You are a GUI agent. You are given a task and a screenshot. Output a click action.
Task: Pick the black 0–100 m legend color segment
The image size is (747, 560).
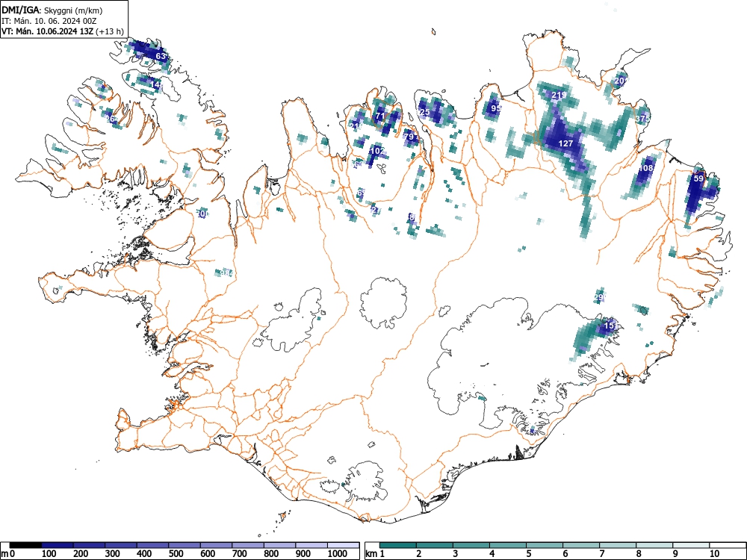click(x=25, y=545)
